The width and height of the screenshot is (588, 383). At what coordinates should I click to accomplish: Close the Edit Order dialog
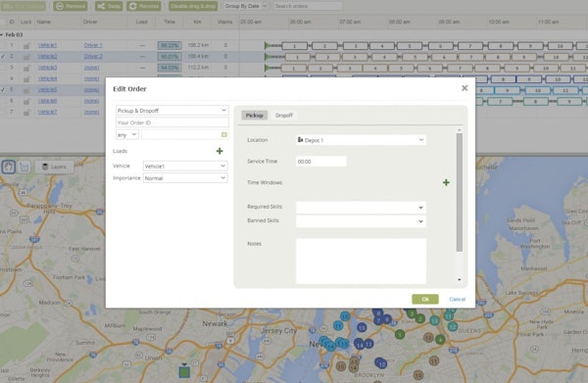click(465, 88)
